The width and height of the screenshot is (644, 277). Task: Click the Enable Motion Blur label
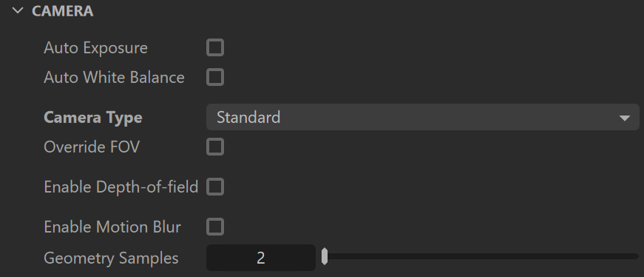coord(112,227)
